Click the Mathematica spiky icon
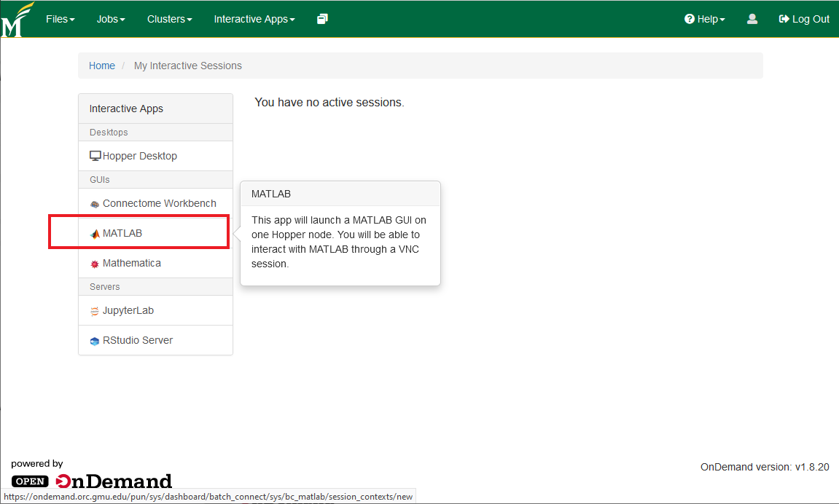Image resolution: width=839 pixels, height=504 pixels. tap(95, 264)
